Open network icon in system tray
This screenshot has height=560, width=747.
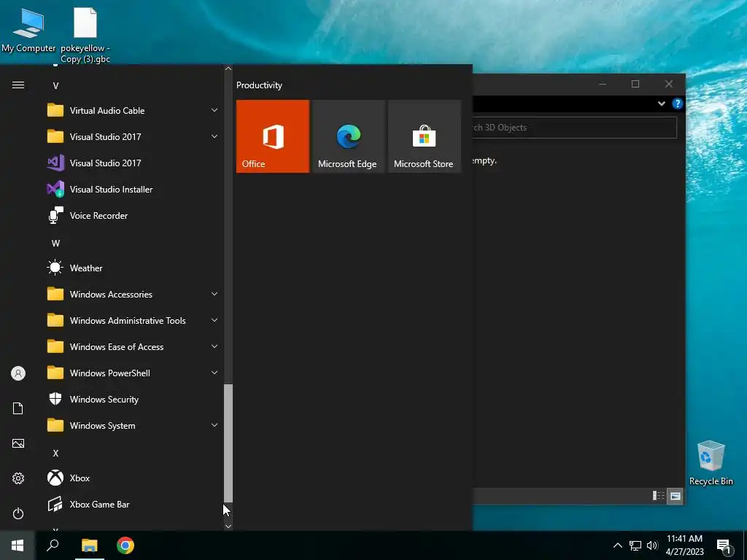pyautogui.click(x=635, y=545)
